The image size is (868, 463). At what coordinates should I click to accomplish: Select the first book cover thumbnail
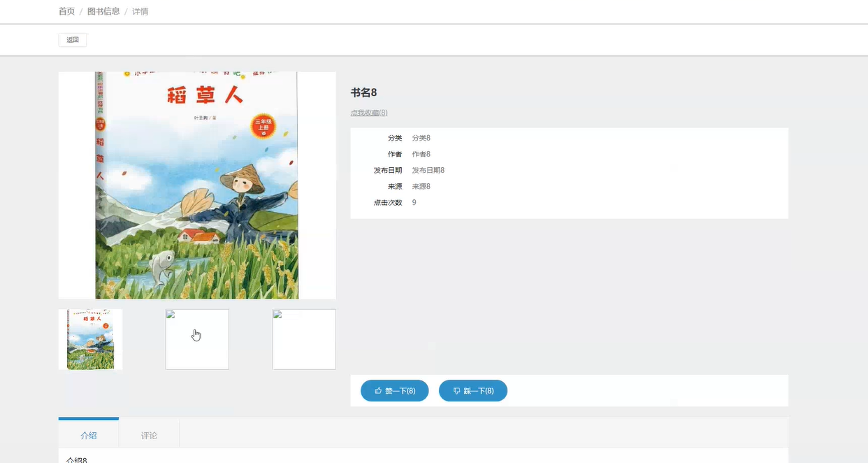point(91,339)
